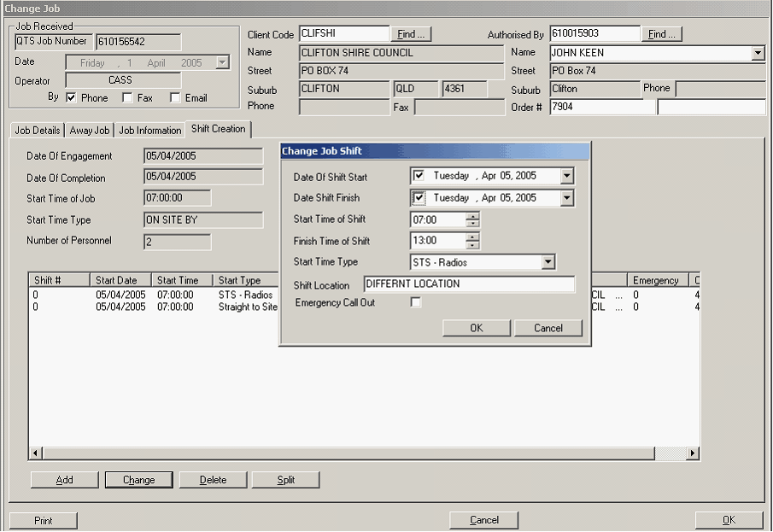Cancel the Change Job Shift dialog

[548, 328]
